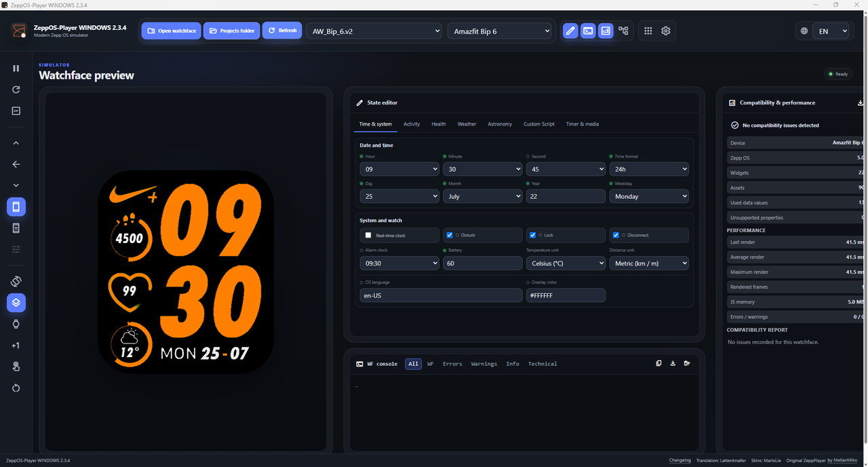Open the Time format dropdown showing 24h

649,169
